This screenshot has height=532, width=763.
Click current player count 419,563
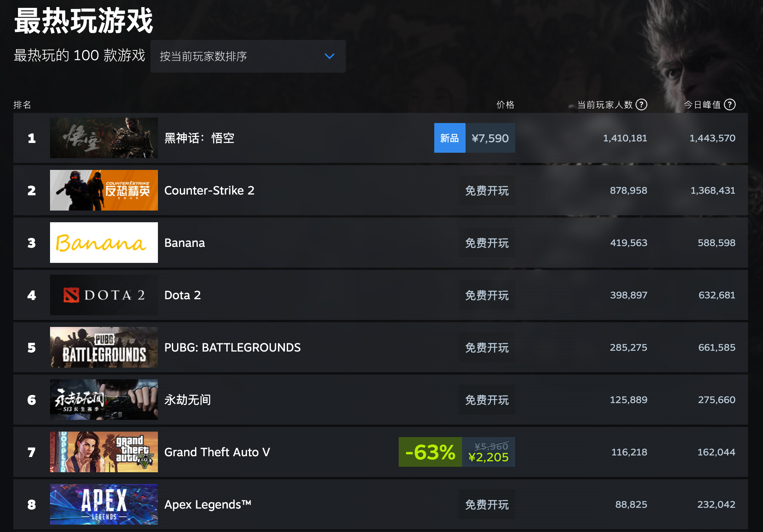pyautogui.click(x=629, y=243)
